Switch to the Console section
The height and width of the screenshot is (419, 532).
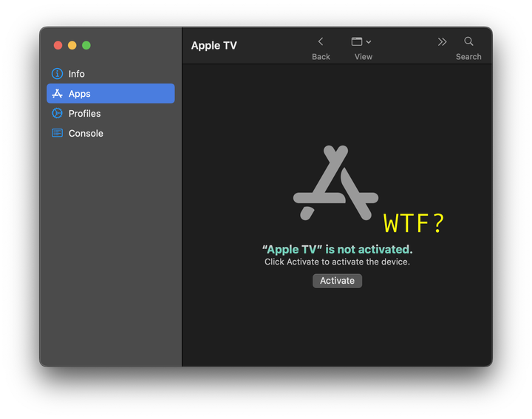point(111,133)
